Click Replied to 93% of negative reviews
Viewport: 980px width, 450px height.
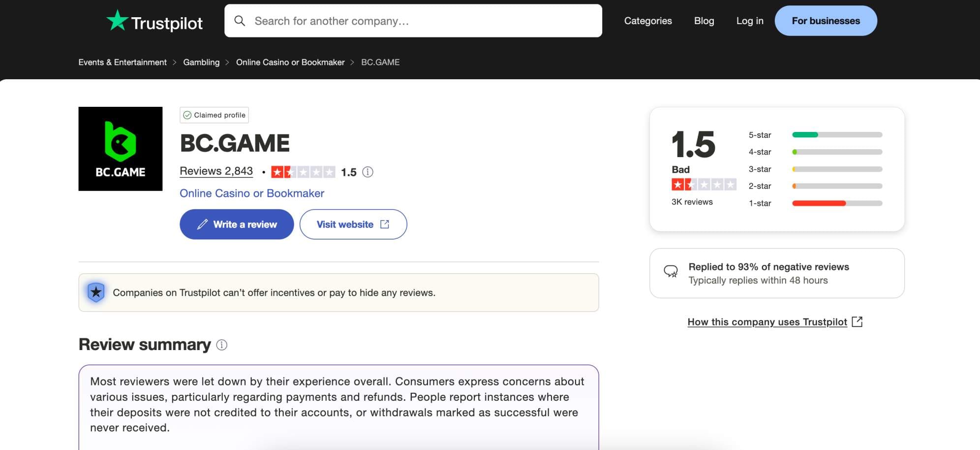click(768, 267)
